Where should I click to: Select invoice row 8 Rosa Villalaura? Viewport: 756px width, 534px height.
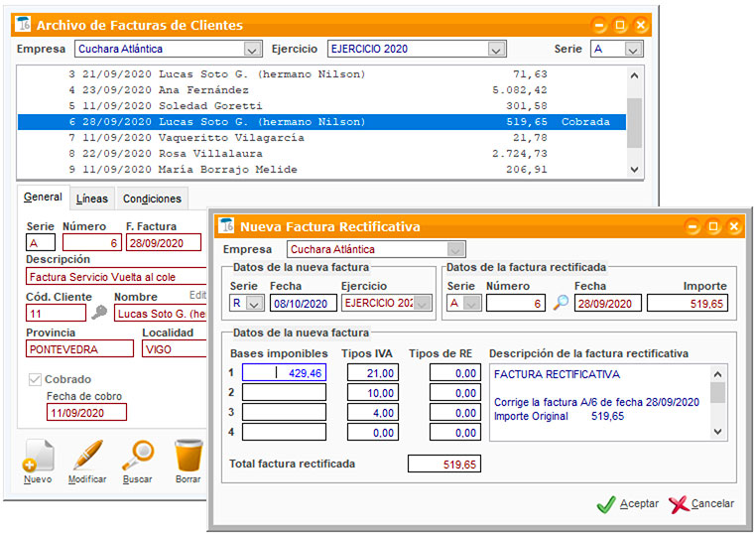[321, 154]
